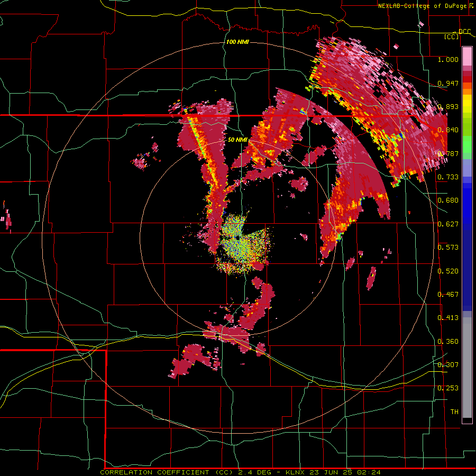Click the 0.253 color scale label
Screen dimensions: 476x476
coord(448,388)
